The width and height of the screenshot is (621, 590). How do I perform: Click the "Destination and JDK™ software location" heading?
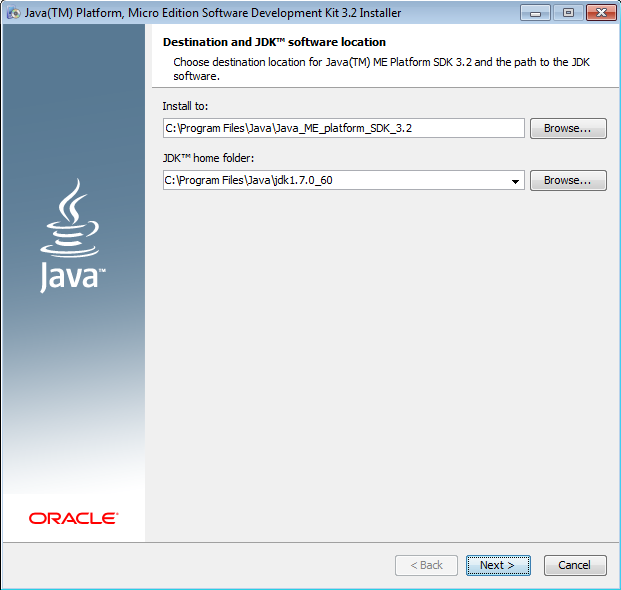pyautogui.click(x=274, y=42)
